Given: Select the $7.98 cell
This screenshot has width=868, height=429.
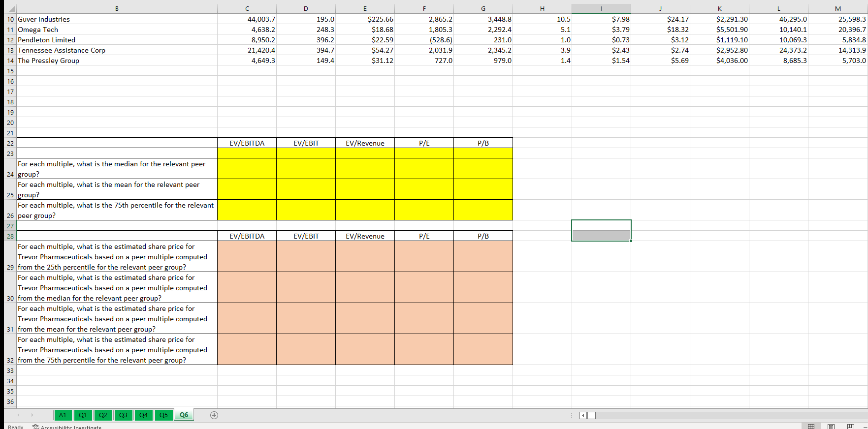Looking at the screenshot, I should 601,19.
